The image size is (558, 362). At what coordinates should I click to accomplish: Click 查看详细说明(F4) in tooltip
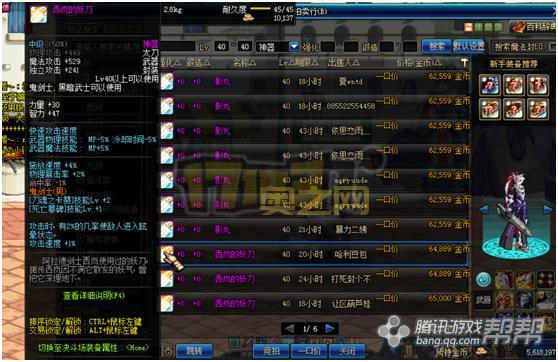pos(94,295)
